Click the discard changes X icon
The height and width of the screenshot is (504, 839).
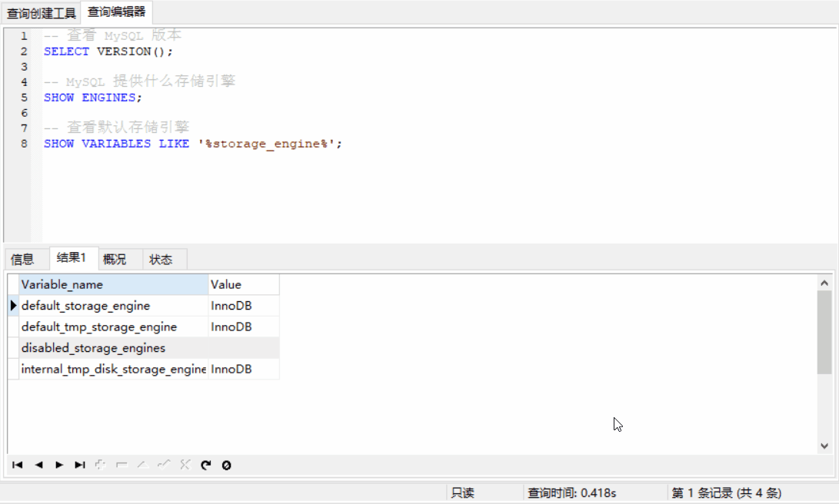pyautogui.click(x=185, y=465)
